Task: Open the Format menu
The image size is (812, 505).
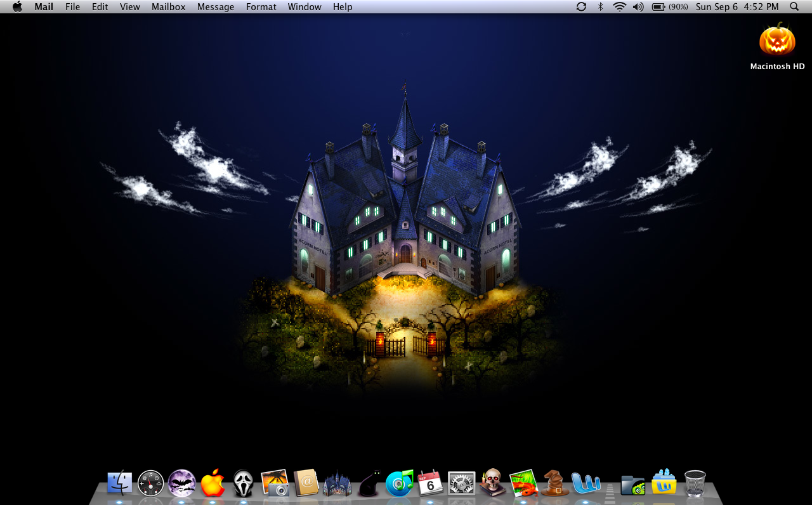Action: coord(261,7)
